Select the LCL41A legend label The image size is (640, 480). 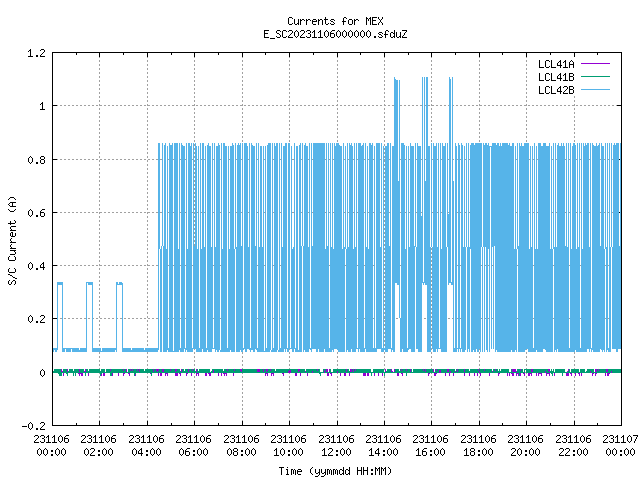[556, 64]
